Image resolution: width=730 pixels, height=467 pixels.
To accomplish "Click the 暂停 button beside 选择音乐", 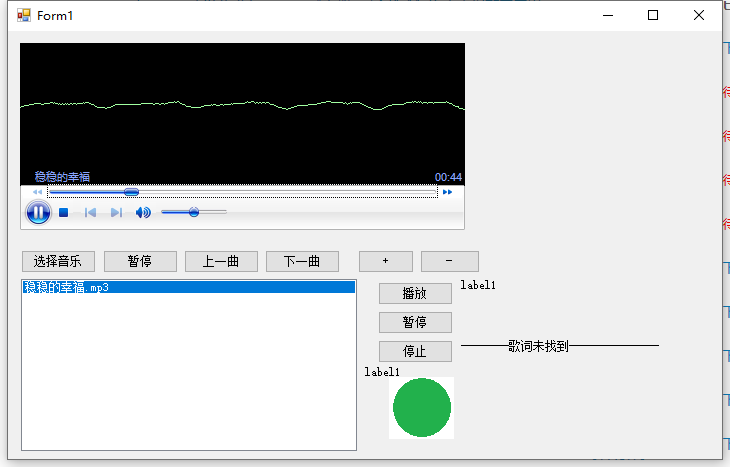I will (140, 261).
